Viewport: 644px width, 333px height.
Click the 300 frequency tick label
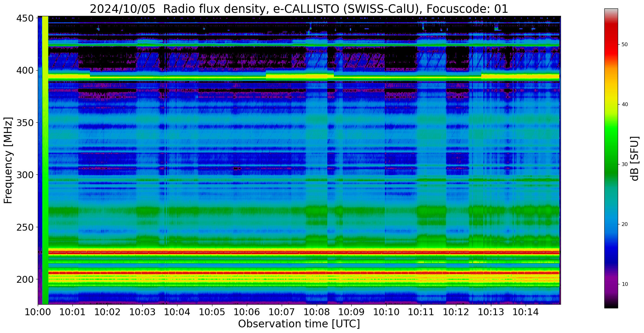pyautogui.click(x=25, y=175)
